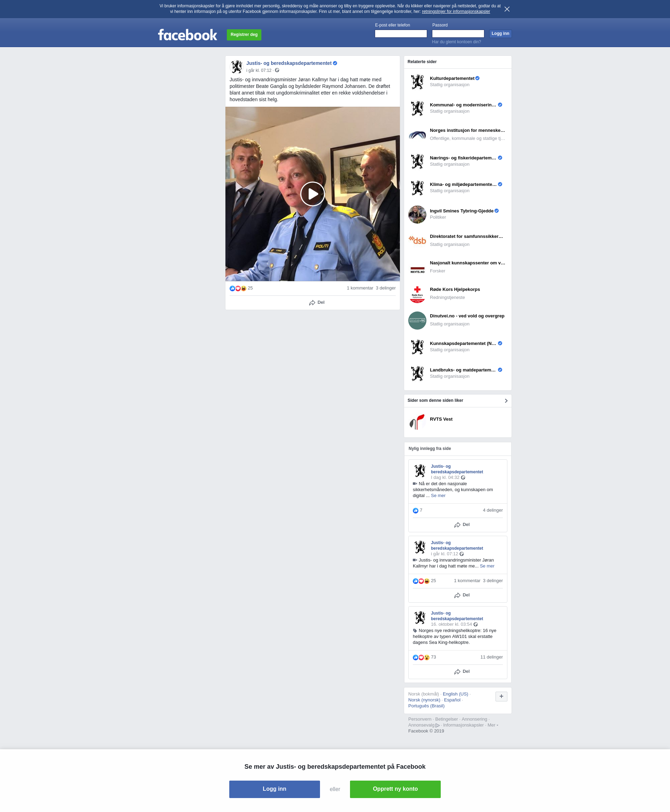Close the cookie notice banner

coord(507,9)
